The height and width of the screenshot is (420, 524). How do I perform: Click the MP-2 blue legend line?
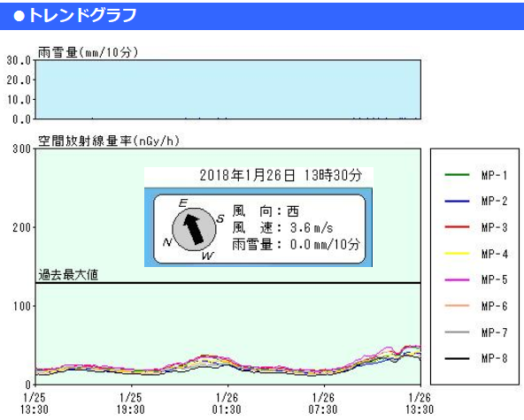(457, 201)
